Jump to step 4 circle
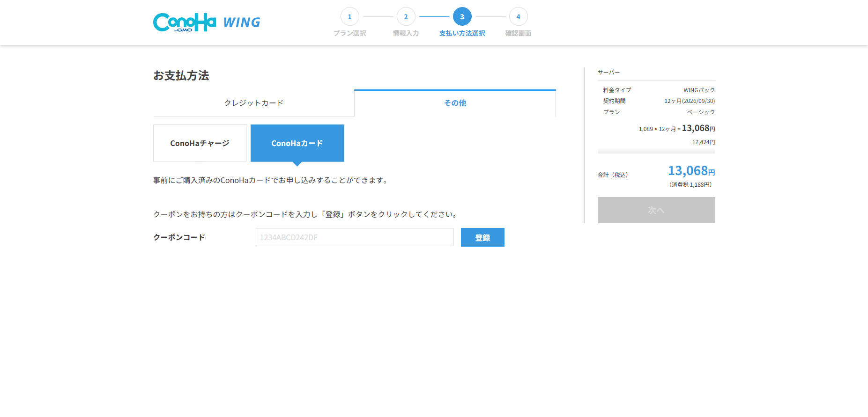The height and width of the screenshot is (417, 868). click(x=518, y=17)
